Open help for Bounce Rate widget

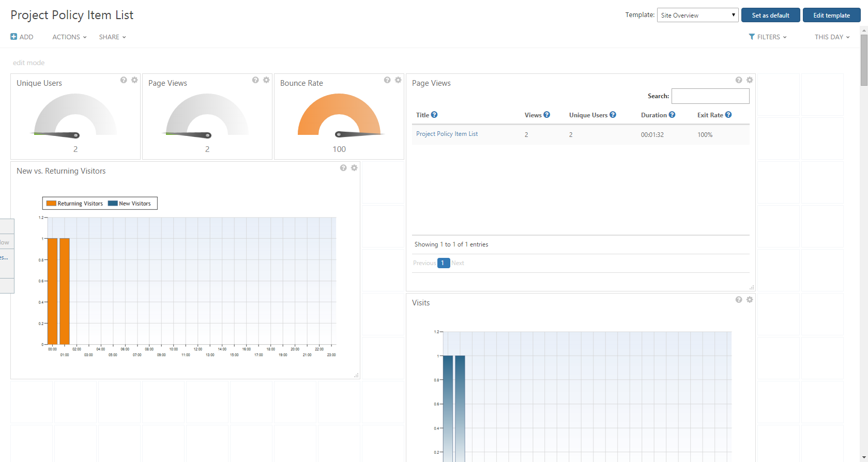(x=387, y=80)
